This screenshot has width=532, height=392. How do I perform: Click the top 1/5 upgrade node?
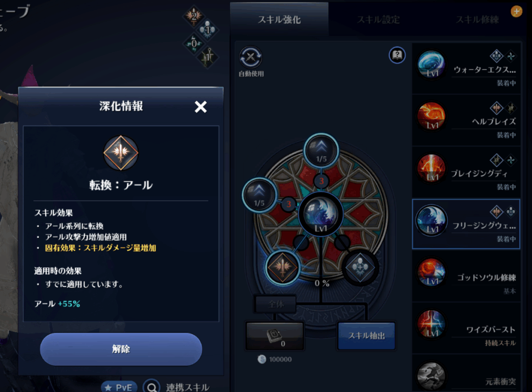(x=321, y=151)
